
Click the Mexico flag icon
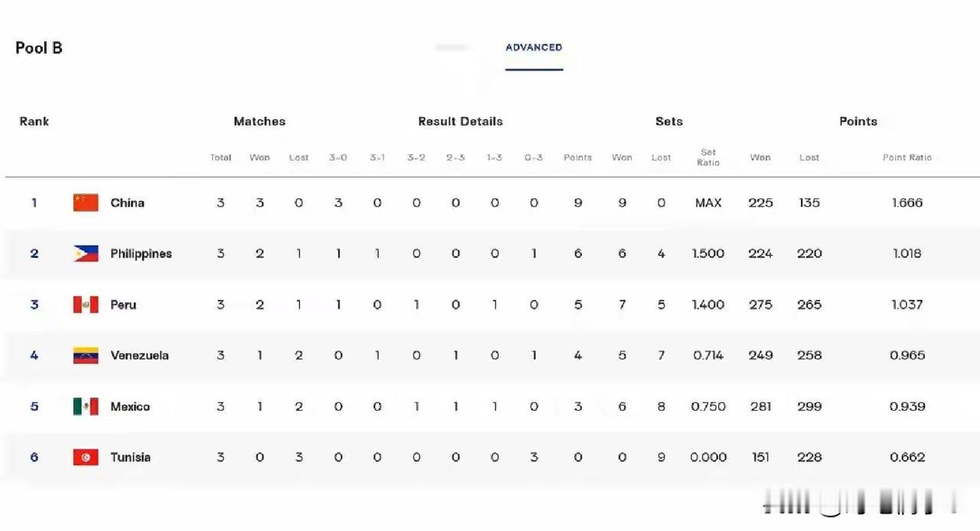tap(86, 406)
